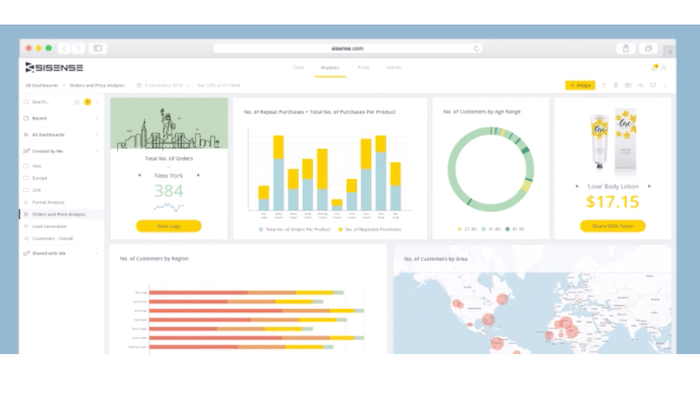Toggle Total No. of Orders Per Product legend
Image resolution: width=700 pixels, height=420 pixels.
point(295,229)
